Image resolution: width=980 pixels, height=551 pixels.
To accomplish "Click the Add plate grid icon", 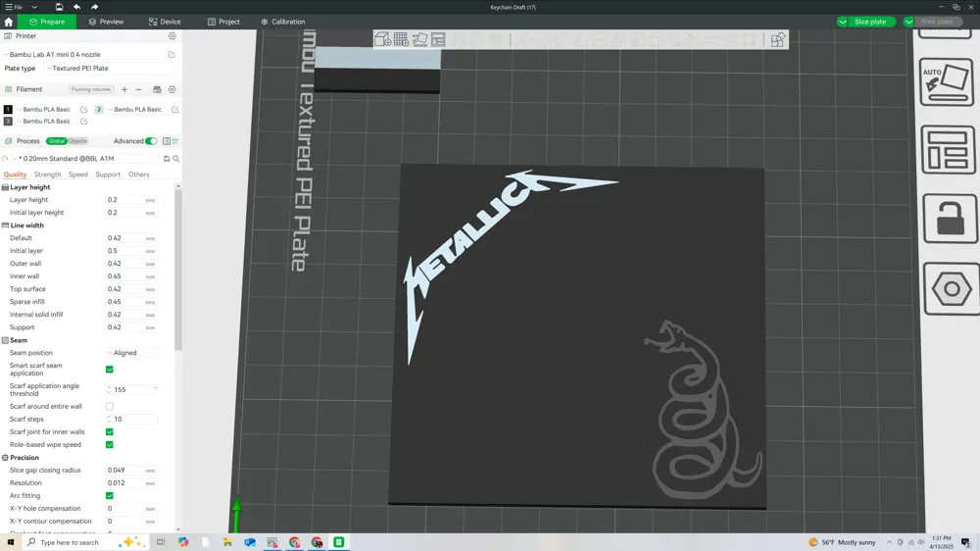I will click(x=401, y=40).
